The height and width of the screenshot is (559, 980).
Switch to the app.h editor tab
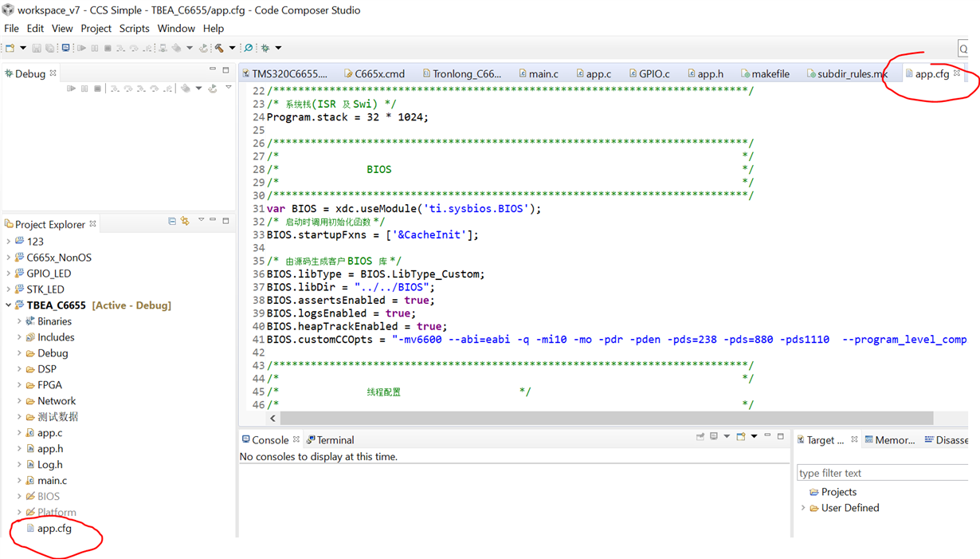click(705, 73)
